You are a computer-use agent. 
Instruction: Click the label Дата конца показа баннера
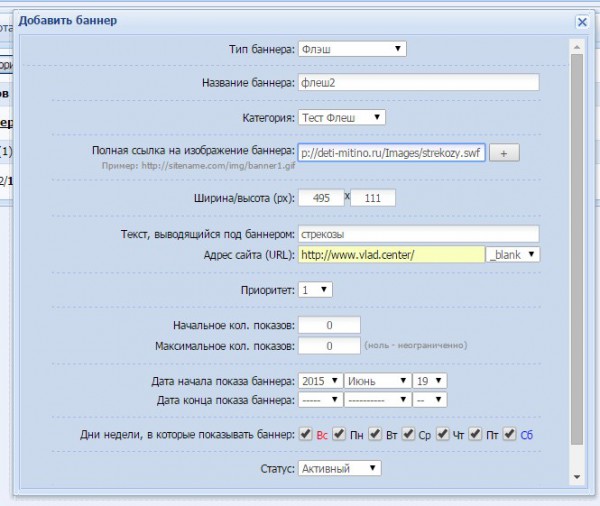click(226, 400)
